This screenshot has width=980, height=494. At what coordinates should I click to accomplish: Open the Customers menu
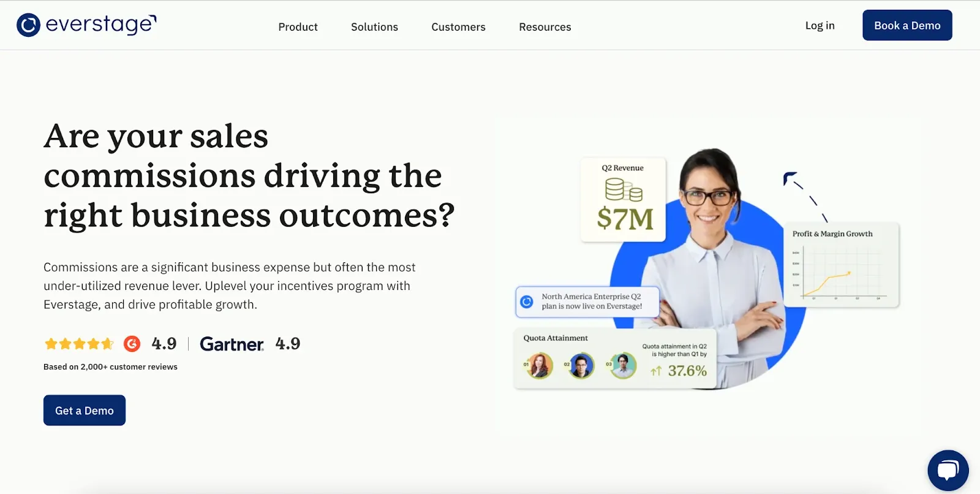click(x=458, y=27)
